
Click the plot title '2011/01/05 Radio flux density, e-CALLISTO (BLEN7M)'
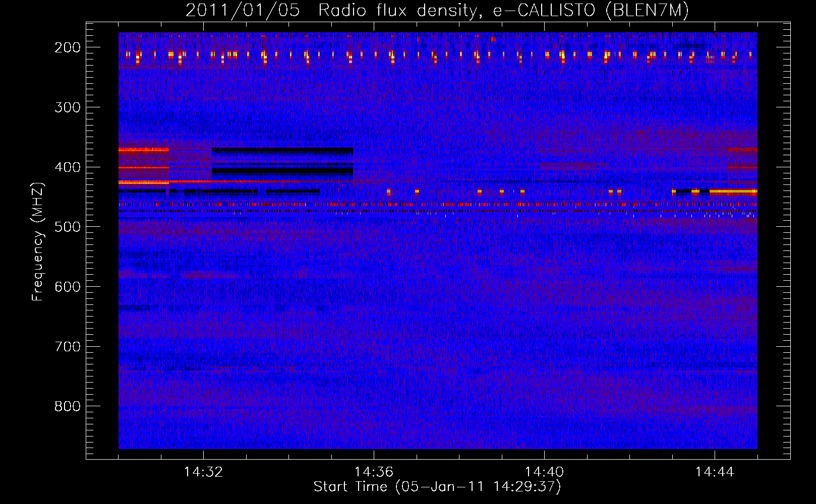tap(437, 11)
